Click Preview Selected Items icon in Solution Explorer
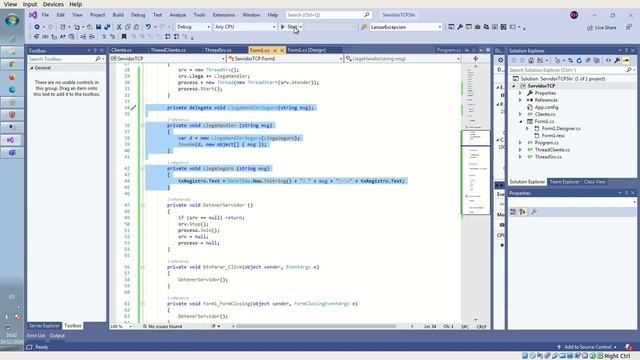 point(626,60)
